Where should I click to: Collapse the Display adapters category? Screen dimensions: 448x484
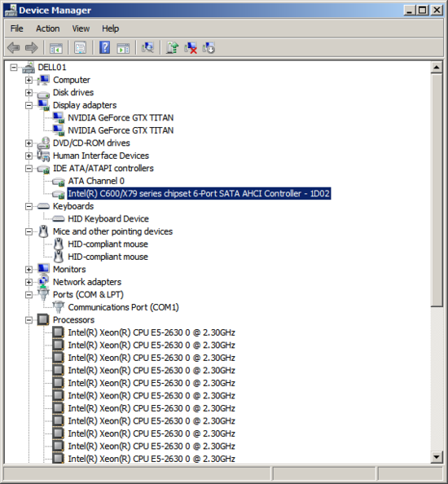[29, 105]
